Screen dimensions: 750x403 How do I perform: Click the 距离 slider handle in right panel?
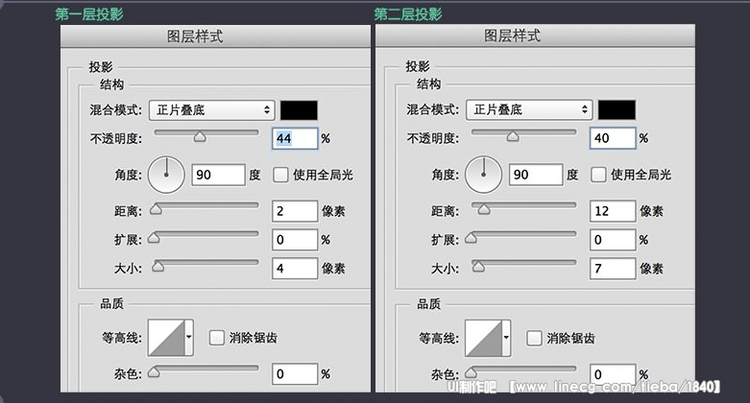pyautogui.click(x=484, y=209)
